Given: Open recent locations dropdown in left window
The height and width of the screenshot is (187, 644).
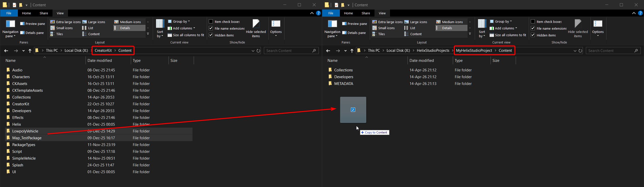Looking at the screenshot, I should tap(23, 51).
